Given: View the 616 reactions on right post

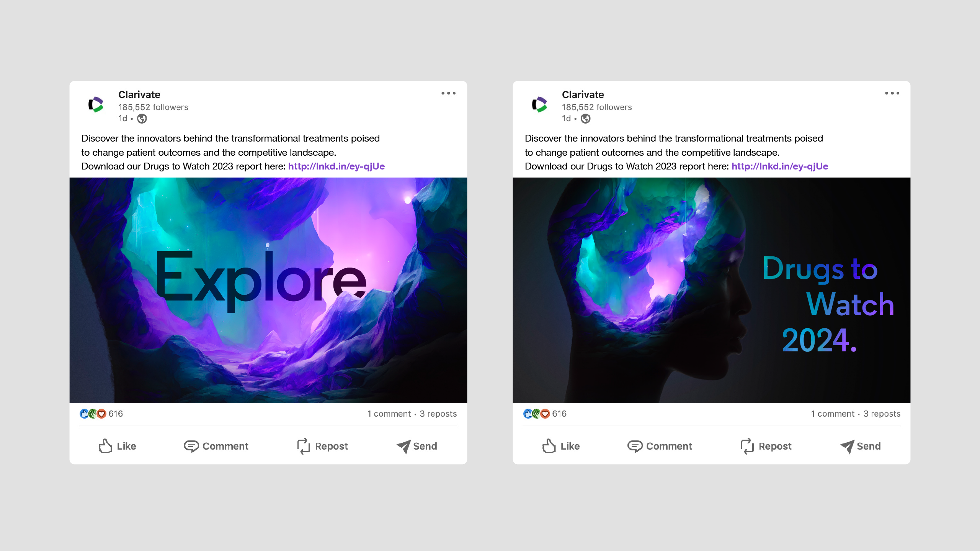Looking at the screenshot, I should [x=545, y=414].
